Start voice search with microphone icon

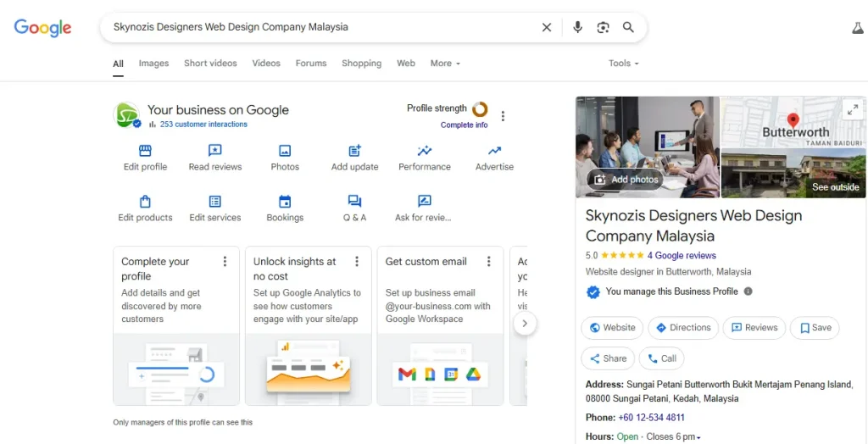(x=577, y=27)
